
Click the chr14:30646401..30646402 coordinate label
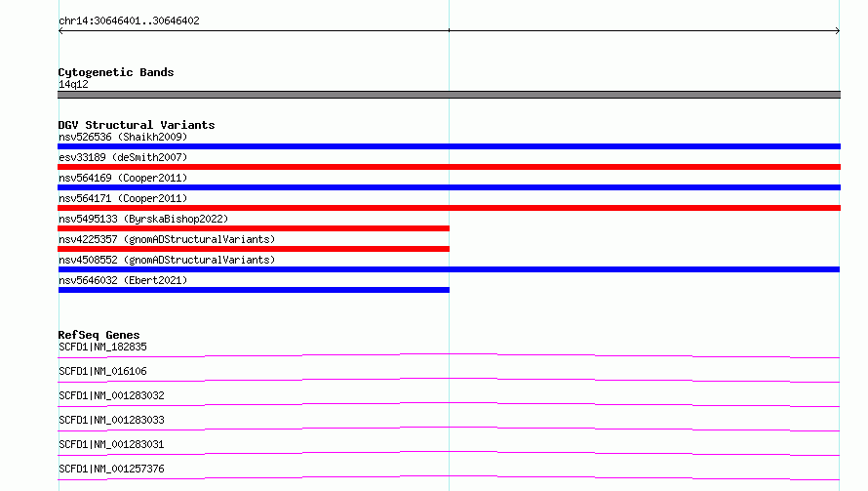click(x=129, y=21)
